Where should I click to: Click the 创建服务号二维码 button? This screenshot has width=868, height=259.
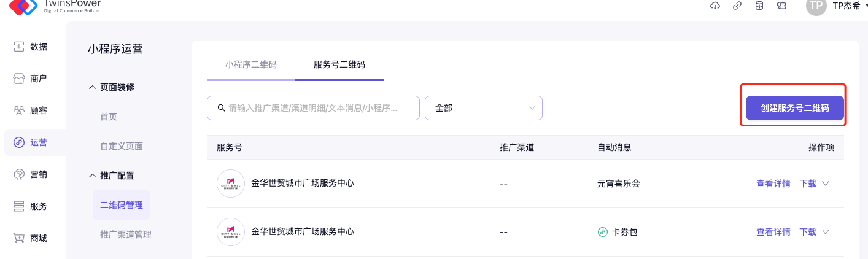point(794,108)
